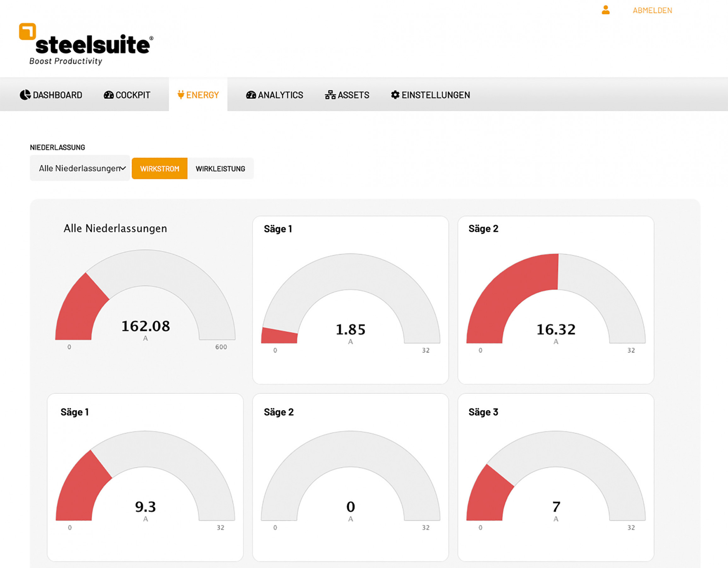Click the ABMELDEN logout link
Image resolution: width=728 pixels, height=568 pixels.
(x=652, y=10)
